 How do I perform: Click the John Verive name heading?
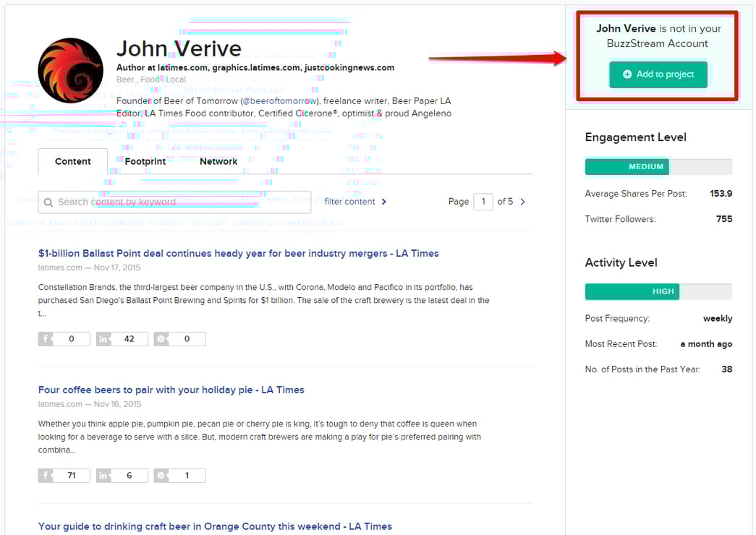[x=179, y=48]
